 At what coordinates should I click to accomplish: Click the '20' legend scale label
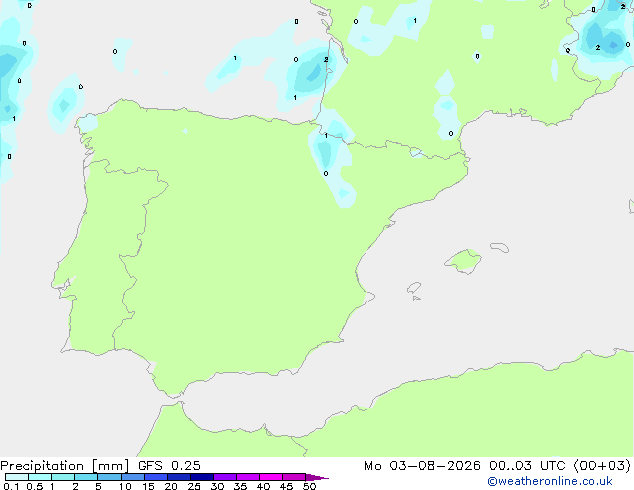(x=171, y=486)
